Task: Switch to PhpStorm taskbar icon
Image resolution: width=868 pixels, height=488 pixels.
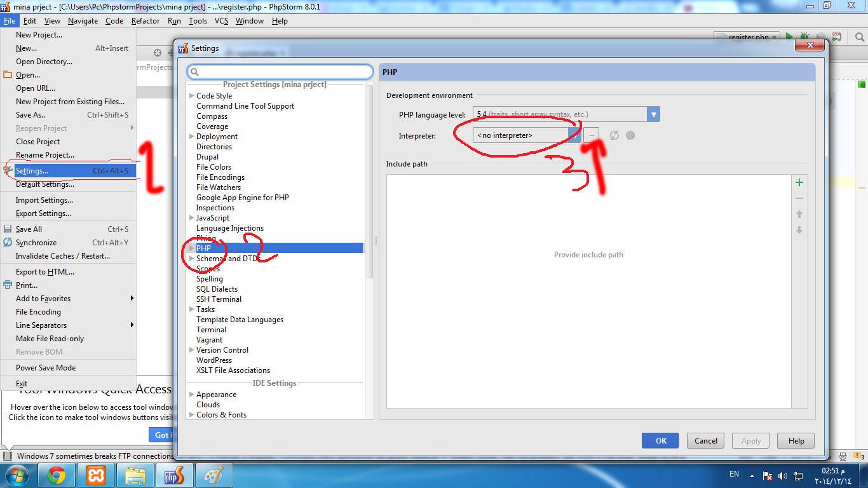Action: 174,475
